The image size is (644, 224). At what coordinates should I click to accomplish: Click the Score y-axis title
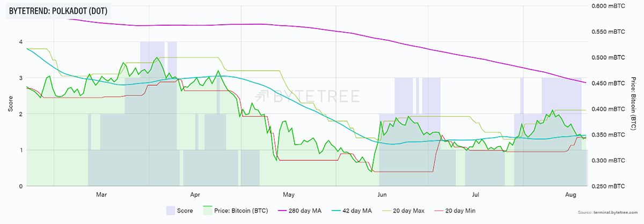point(11,104)
